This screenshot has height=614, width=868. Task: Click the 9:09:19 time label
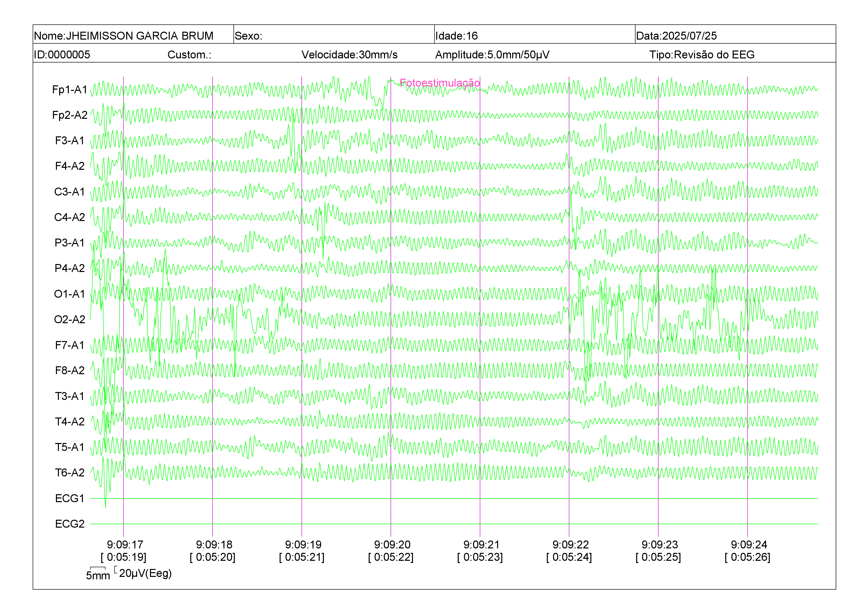[x=303, y=545]
